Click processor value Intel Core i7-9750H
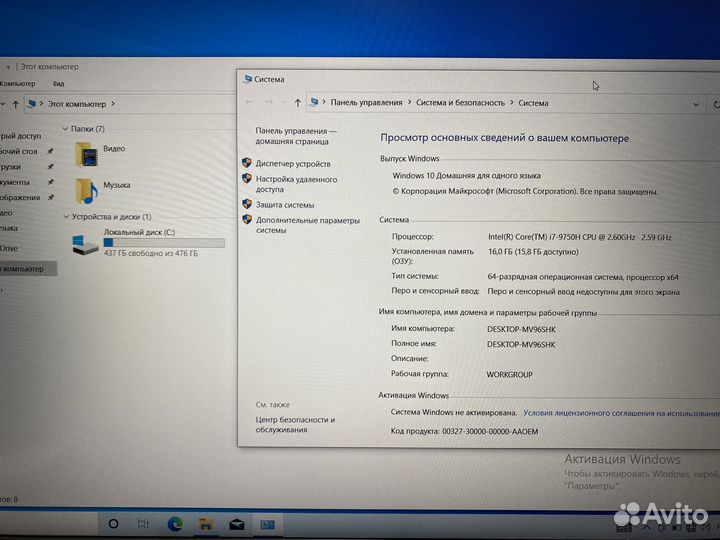 point(579,237)
